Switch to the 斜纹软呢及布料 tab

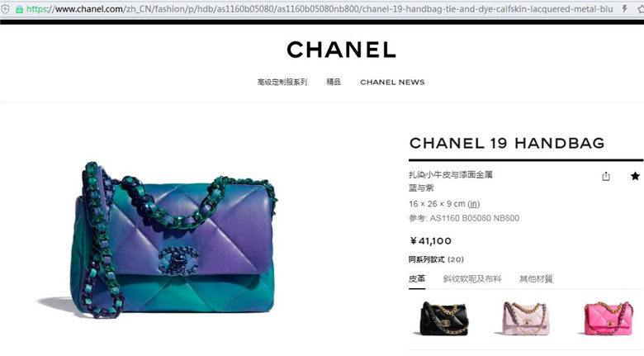tap(472, 279)
